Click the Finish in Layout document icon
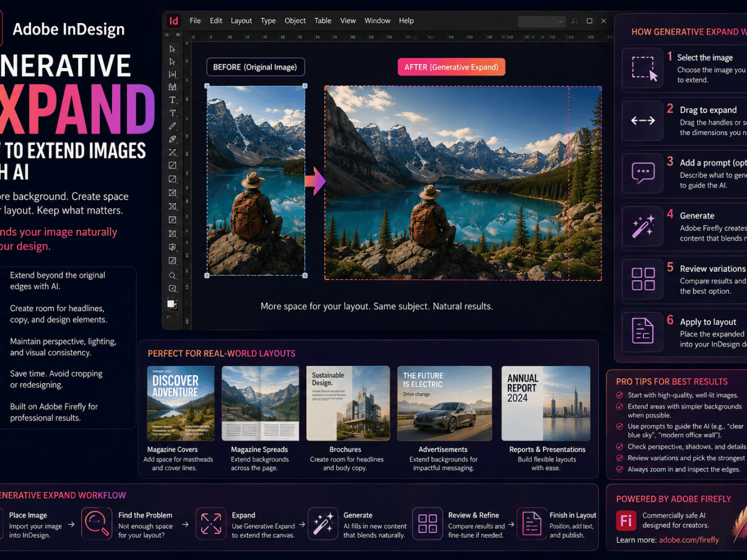Viewport: 747px width, 560px height. [x=532, y=523]
